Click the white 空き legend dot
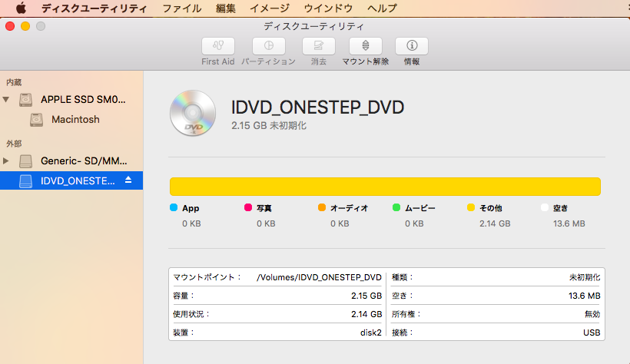 tap(545, 207)
